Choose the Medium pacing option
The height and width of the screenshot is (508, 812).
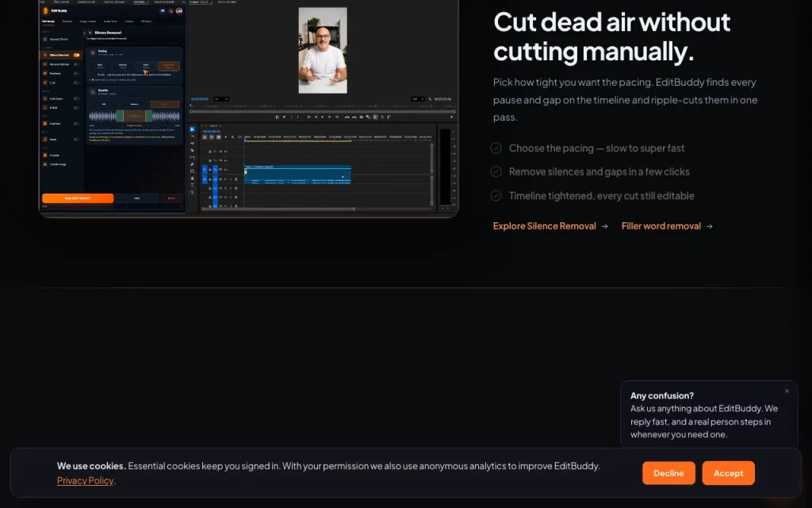pyautogui.click(x=123, y=67)
